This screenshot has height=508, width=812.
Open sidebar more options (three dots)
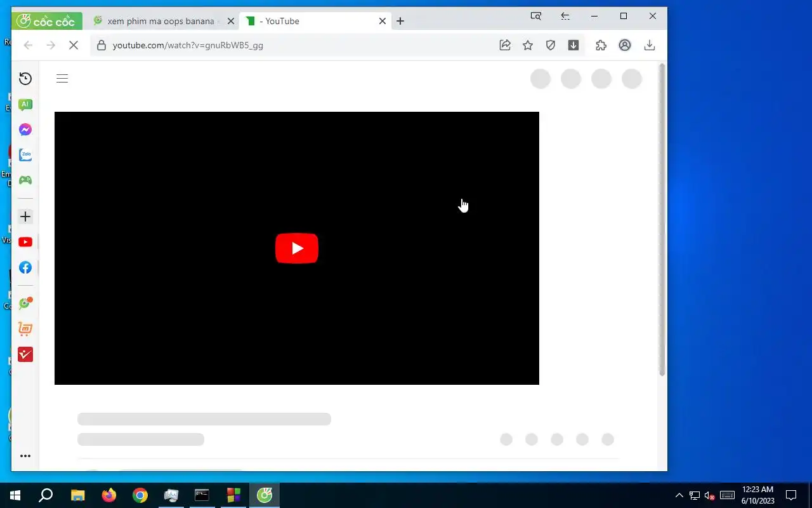25,456
